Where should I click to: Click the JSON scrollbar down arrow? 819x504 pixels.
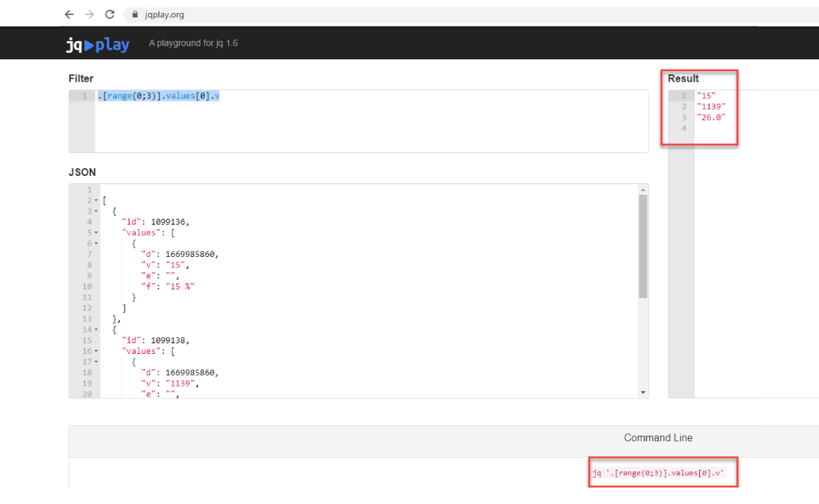click(x=643, y=392)
